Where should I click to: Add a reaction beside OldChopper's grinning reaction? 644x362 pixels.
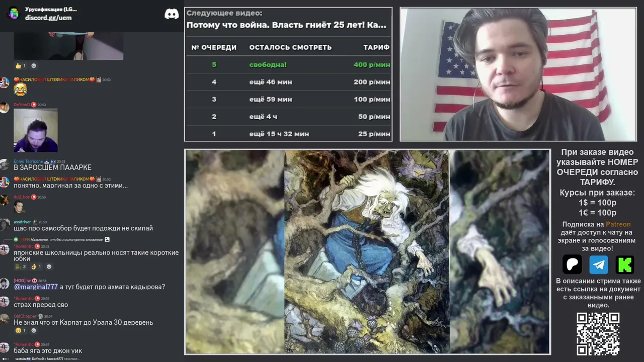click(x=34, y=330)
